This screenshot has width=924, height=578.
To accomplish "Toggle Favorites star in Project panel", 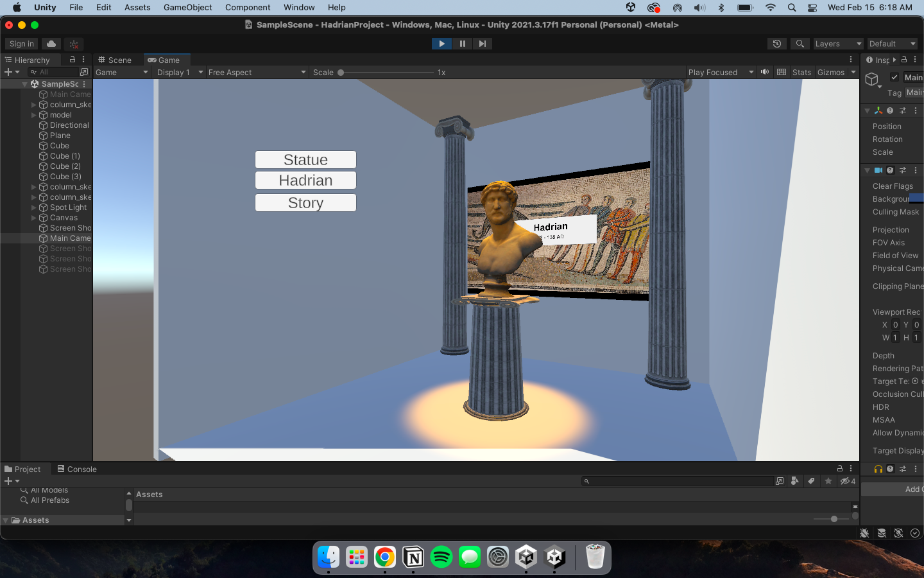I will point(828,481).
